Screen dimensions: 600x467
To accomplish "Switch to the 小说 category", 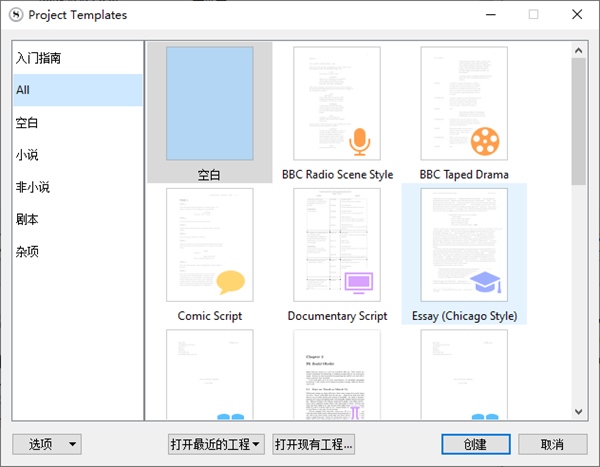I will point(78,155).
